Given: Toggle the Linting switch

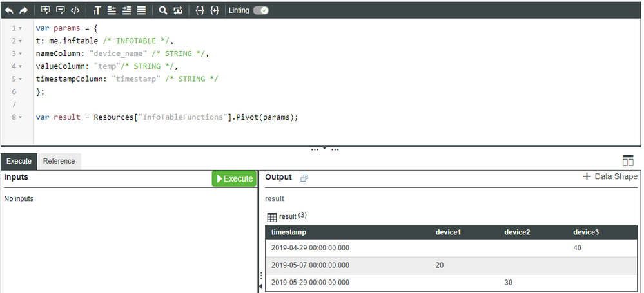Looking at the screenshot, I should click(260, 10).
